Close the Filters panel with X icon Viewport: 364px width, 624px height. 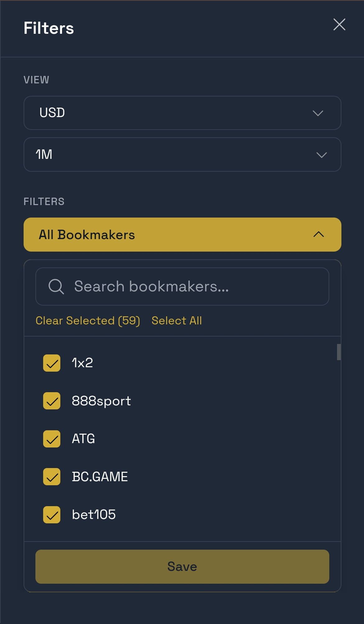339,25
